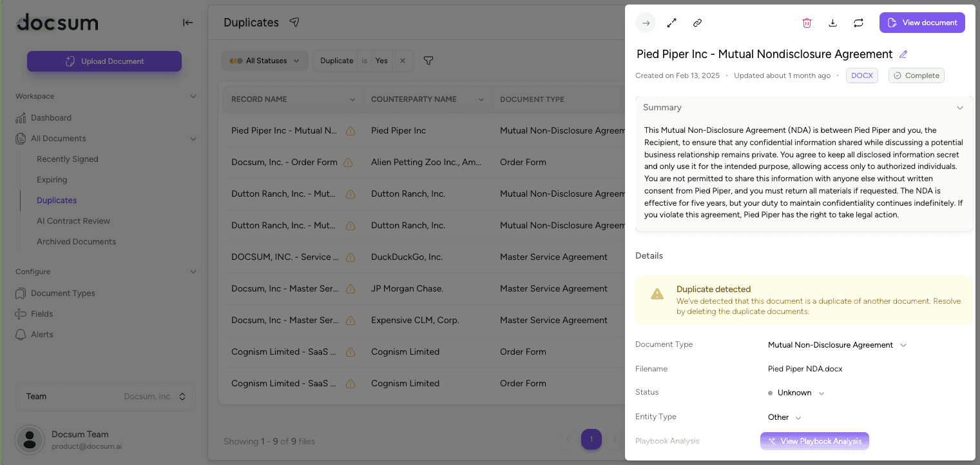Collapse the sidebar with the arrow icon
The width and height of the screenshot is (980, 465).
point(187,23)
